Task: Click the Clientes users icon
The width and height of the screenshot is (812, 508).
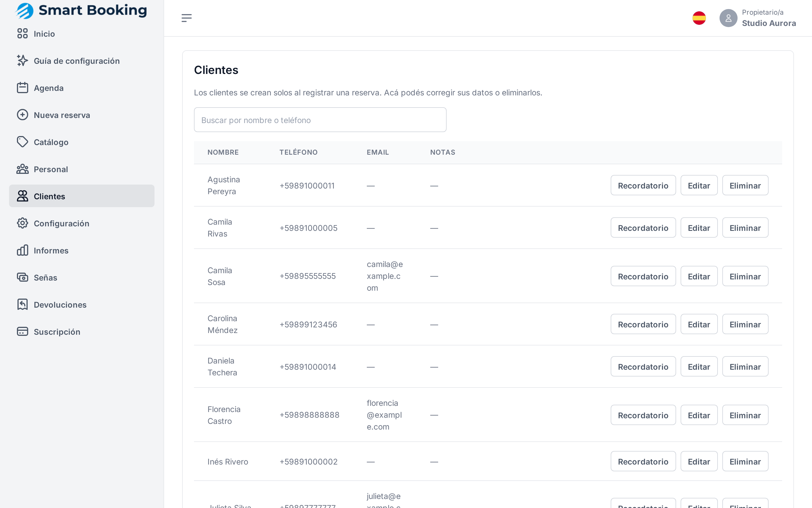Action: click(23, 196)
